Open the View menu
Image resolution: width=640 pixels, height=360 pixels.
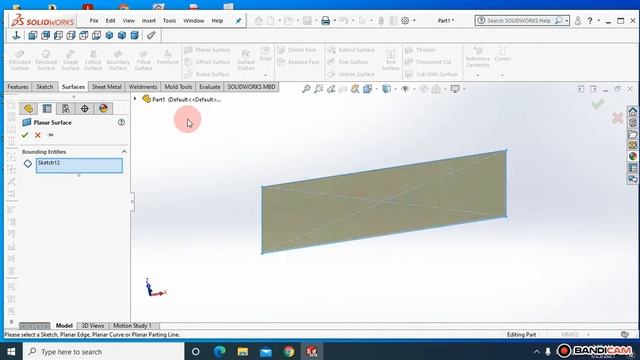129,21
